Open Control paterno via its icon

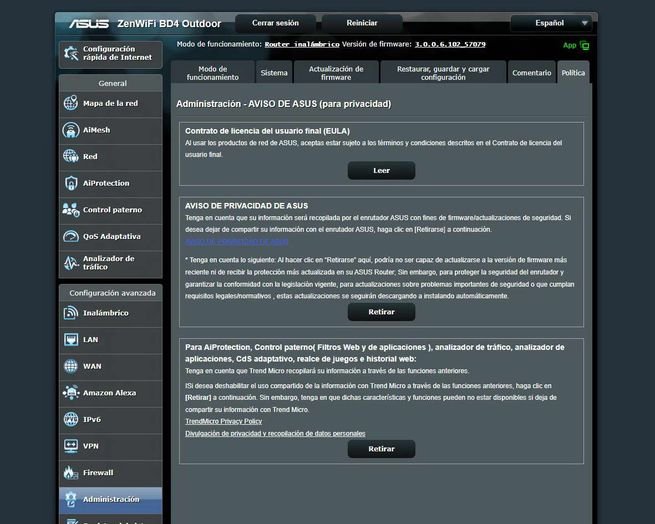coord(70,210)
